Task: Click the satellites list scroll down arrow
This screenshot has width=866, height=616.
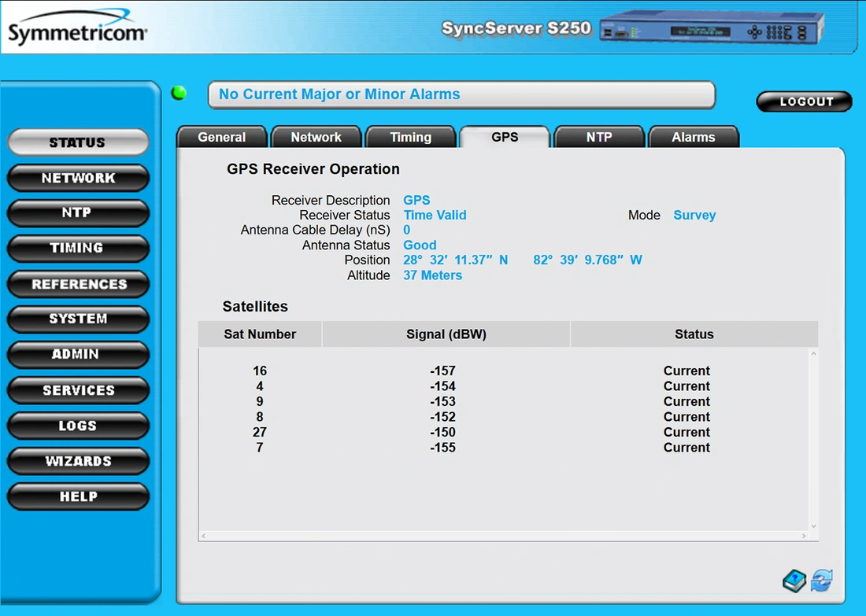Action: tap(813, 526)
